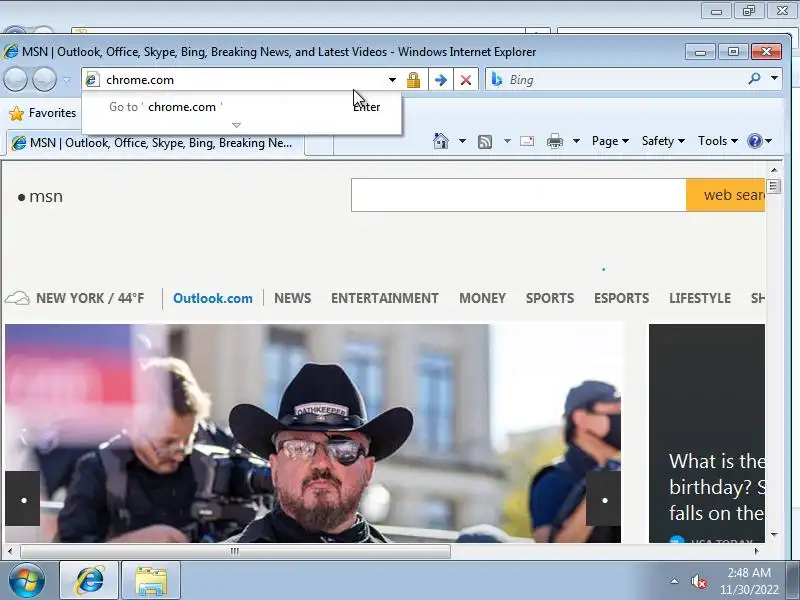Click the Print icon in command bar
800x600 pixels.
coord(555,141)
